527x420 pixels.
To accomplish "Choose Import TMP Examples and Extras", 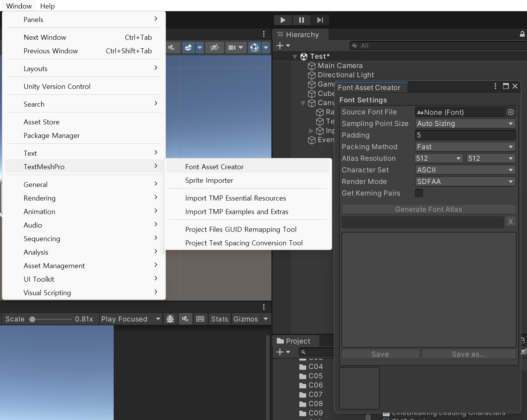I will (x=248, y=212).
